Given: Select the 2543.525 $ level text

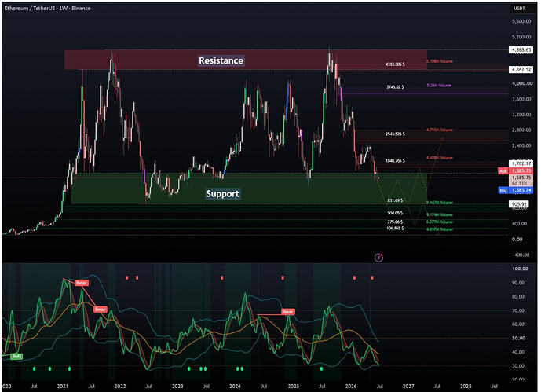Looking at the screenshot, I should tap(395, 134).
